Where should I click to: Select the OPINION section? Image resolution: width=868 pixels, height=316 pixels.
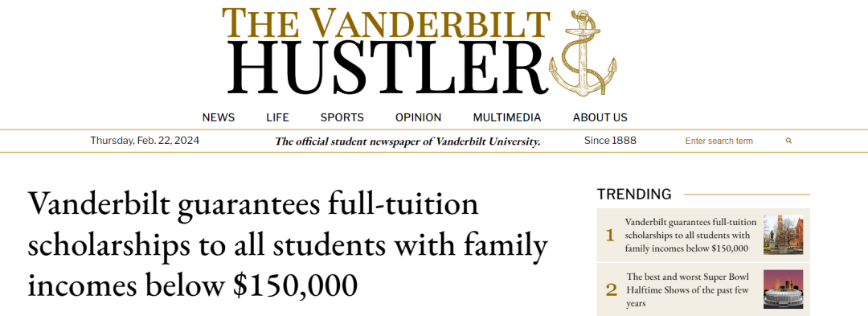[419, 117]
